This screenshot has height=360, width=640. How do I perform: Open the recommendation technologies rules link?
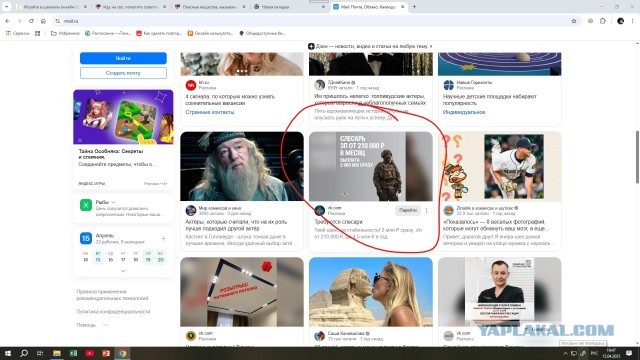(112, 295)
